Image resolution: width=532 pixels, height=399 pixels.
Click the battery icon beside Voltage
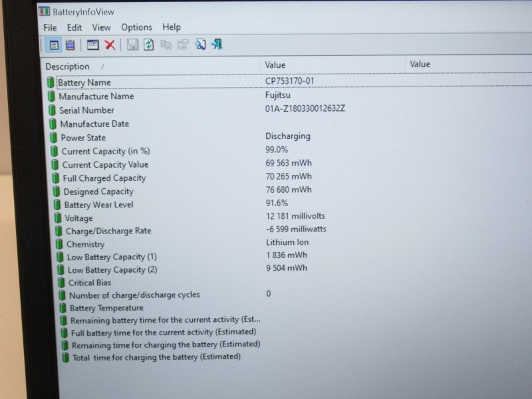coord(58,218)
